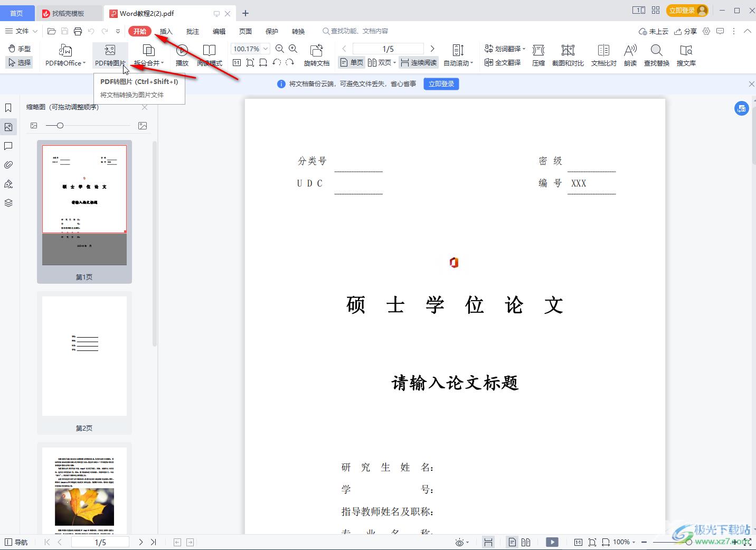756x550 pixels.
Task: Select the 手型 hand tool
Action: point(20,49)
